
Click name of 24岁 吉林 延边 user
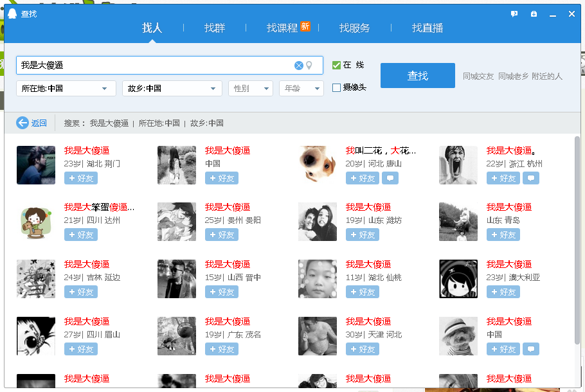pyautogui.click(x=87, y=265)
